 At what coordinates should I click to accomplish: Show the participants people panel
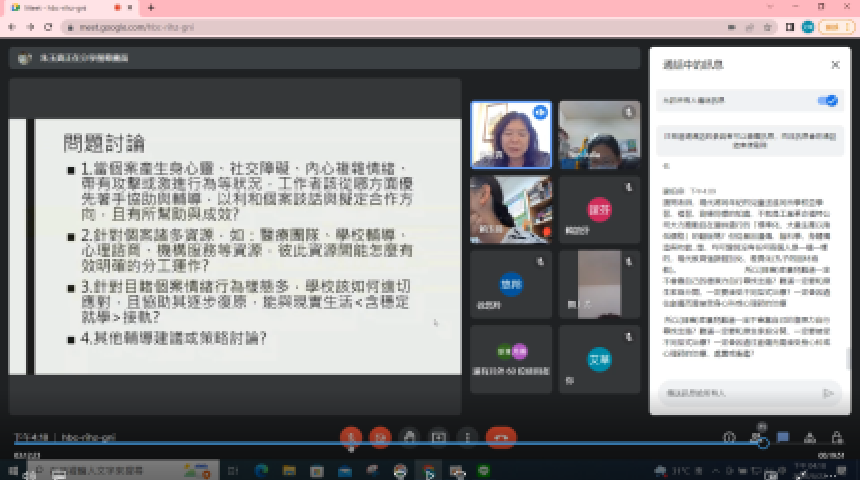click(757, 437)
